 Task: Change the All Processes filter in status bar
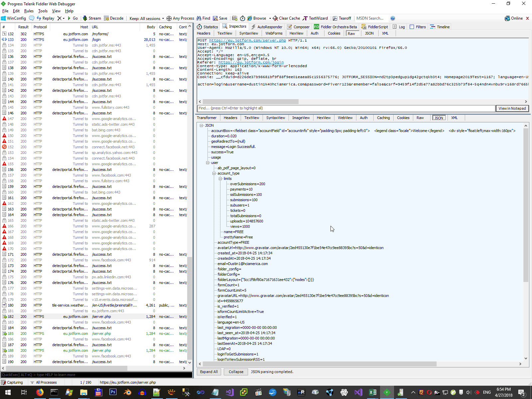(44, 382)
